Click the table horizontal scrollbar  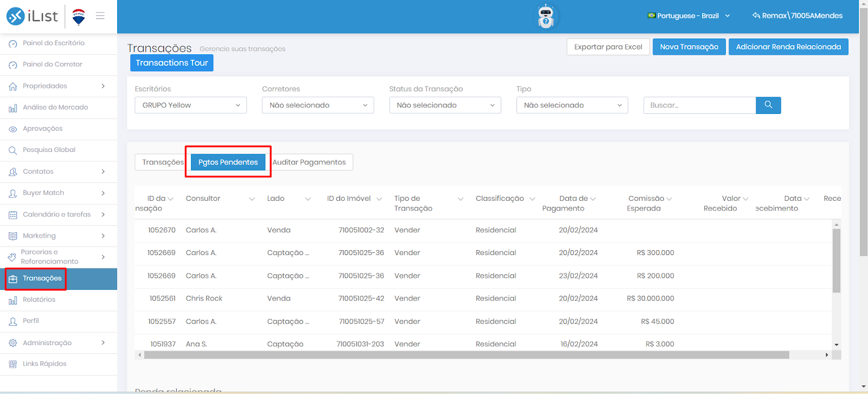pos(467,355)
